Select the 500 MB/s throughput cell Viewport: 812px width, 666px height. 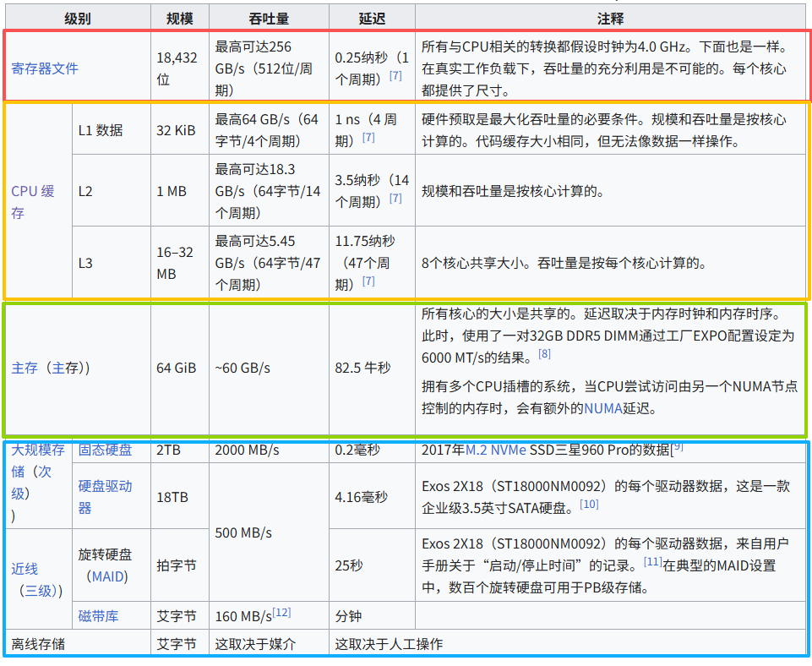[x=269, y=532]
